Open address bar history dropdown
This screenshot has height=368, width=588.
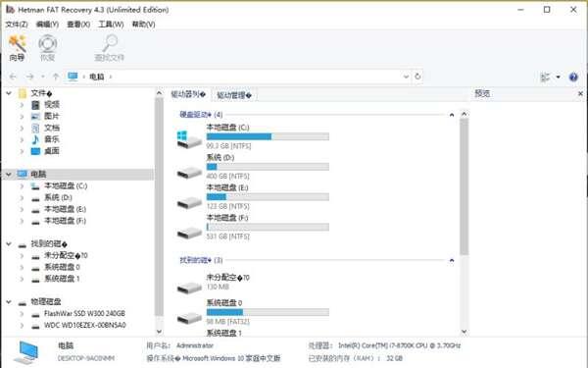406,77
